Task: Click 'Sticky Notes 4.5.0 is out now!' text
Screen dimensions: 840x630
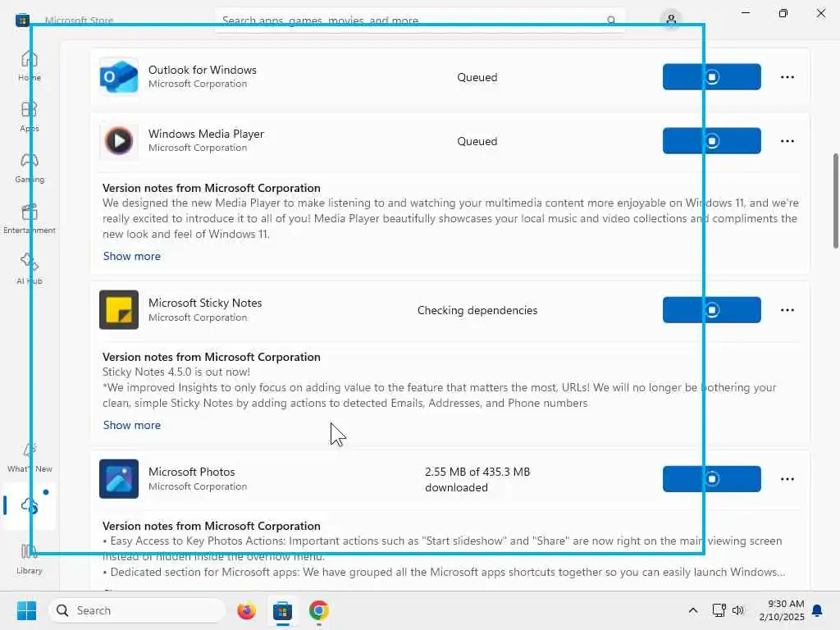Action: (x=176, y=372)
